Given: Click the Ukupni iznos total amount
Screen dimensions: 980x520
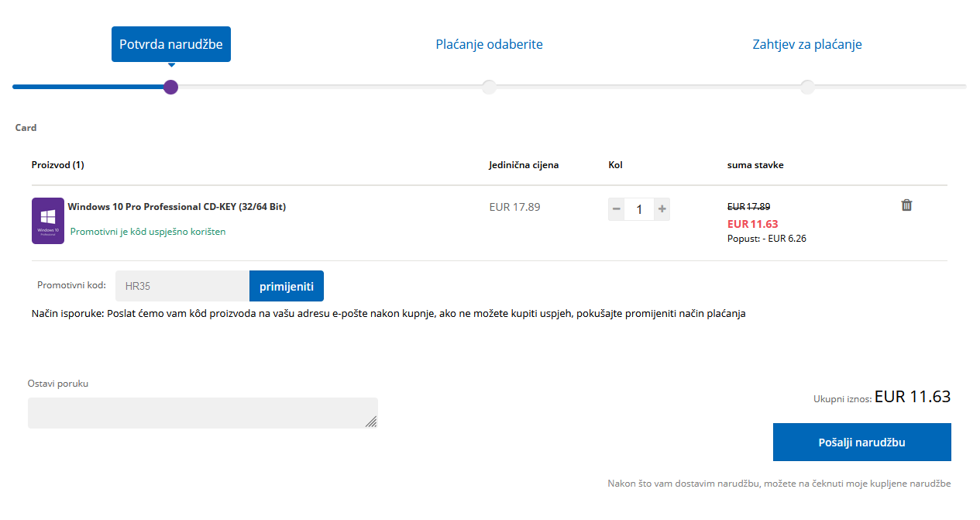Looking at the screenshot, I should pyautogui.click(x=882, y=397).
